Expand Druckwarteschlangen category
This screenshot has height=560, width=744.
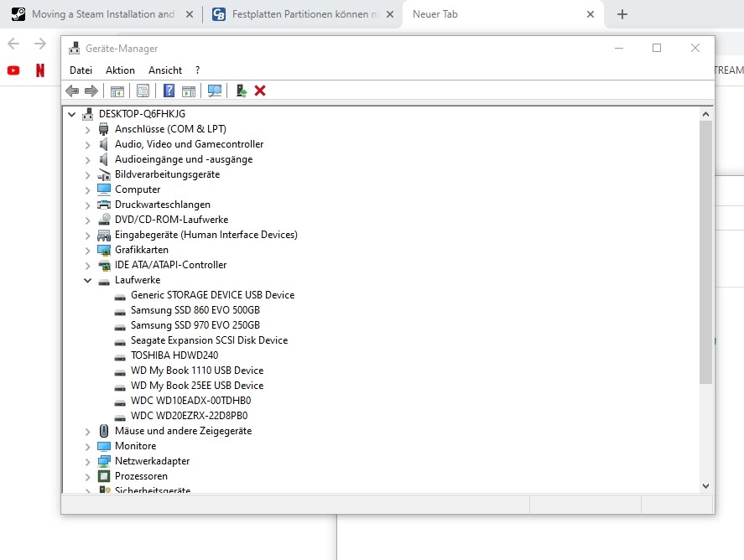click(x=87, y=205)
